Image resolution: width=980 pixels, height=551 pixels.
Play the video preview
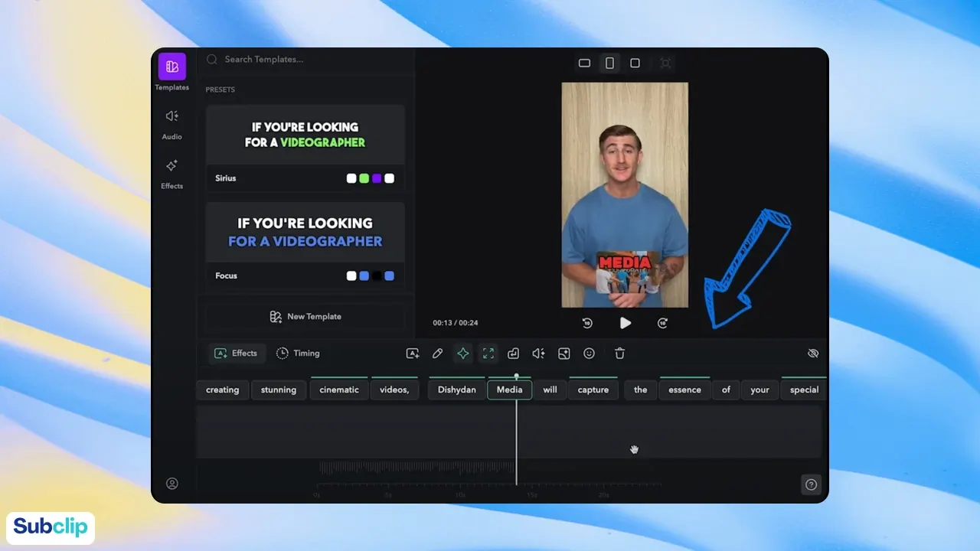[x=626, y=323]
